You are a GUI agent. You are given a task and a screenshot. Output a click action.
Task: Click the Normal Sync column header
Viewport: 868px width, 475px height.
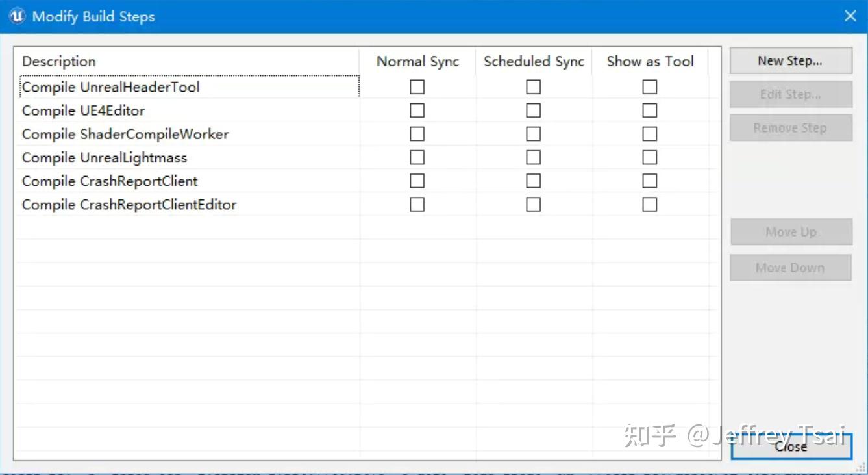click(417, 62)
